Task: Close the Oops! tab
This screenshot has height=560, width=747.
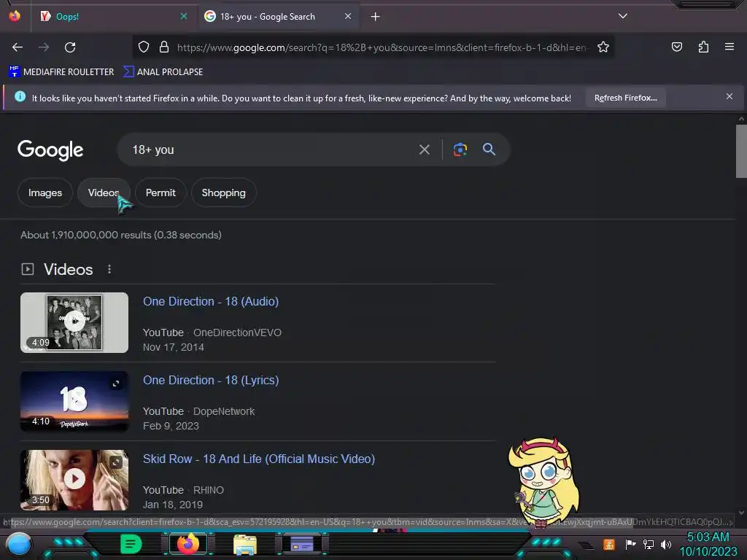Action: (x=183, y=16)
